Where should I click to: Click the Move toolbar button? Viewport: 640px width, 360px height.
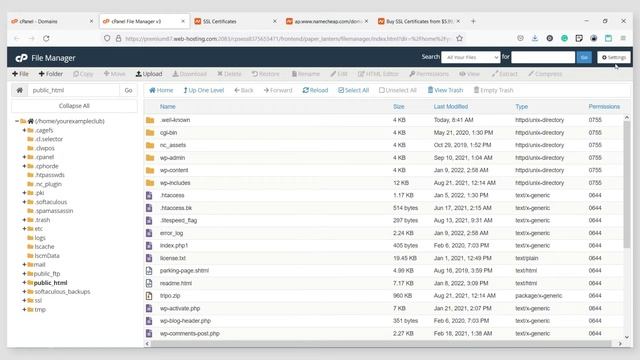pyautogui.click(x=114, y=74)
